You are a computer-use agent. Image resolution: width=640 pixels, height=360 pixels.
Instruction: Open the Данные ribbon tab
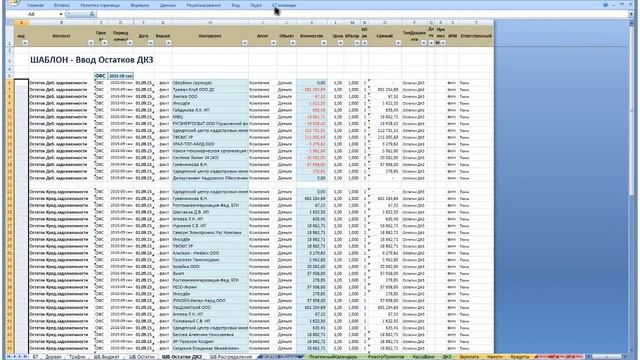[x=168, y=5]
